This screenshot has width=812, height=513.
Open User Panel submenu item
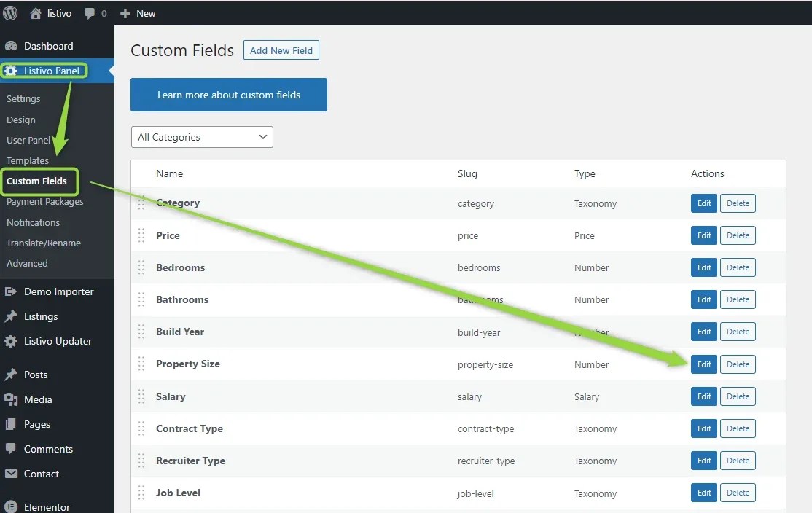pos(28,141)
